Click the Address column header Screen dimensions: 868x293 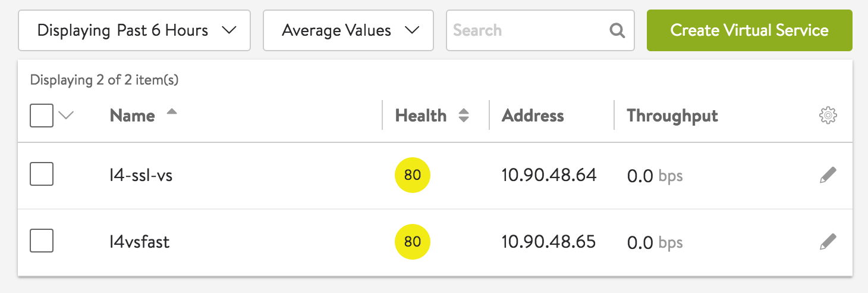(533, 116)
